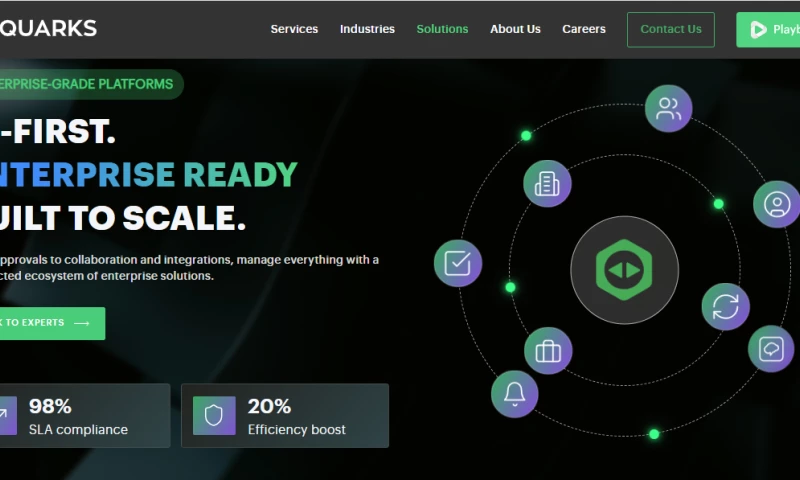Click the Enterprise-Grade Platforms badge

click(x=90, y=84)
